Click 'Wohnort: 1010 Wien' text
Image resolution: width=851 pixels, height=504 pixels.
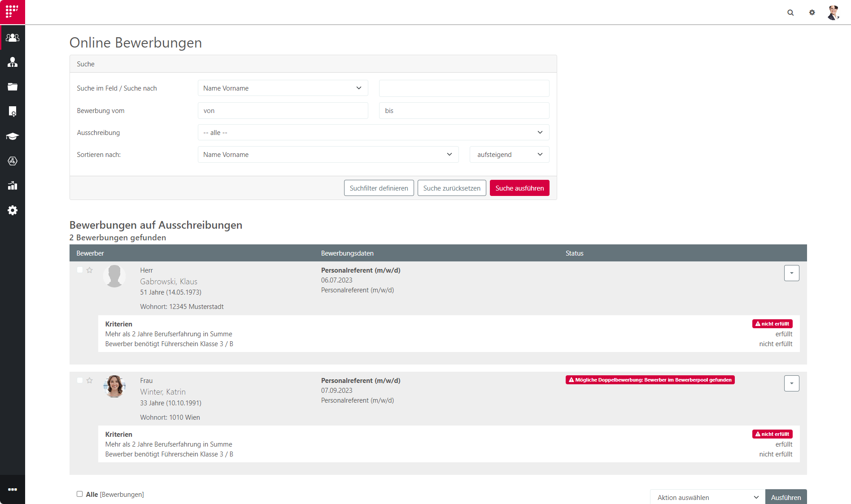[170, 417]
